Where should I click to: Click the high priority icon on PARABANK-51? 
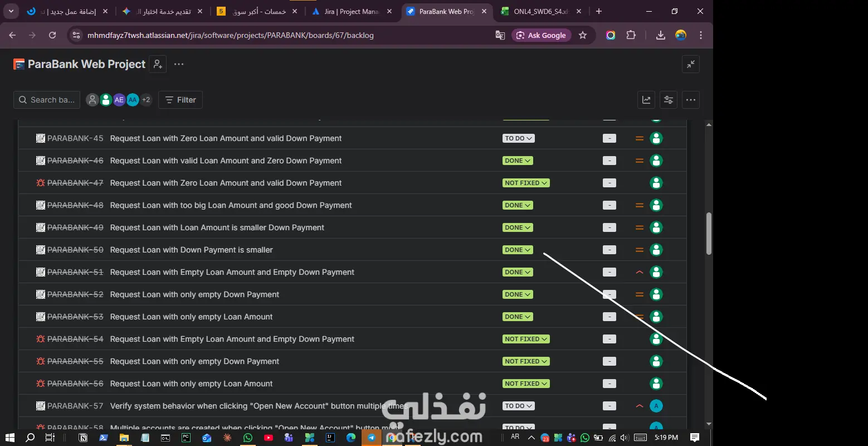click(640, 272)
